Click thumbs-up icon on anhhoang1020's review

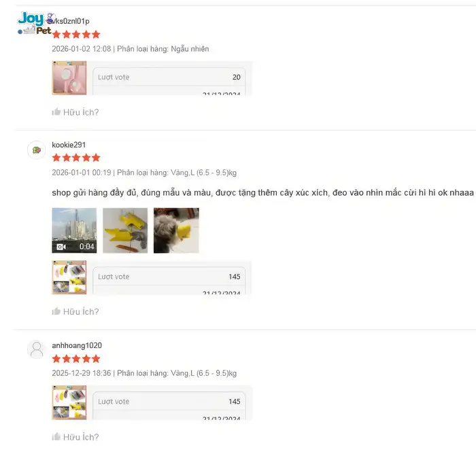coord(56,436)
